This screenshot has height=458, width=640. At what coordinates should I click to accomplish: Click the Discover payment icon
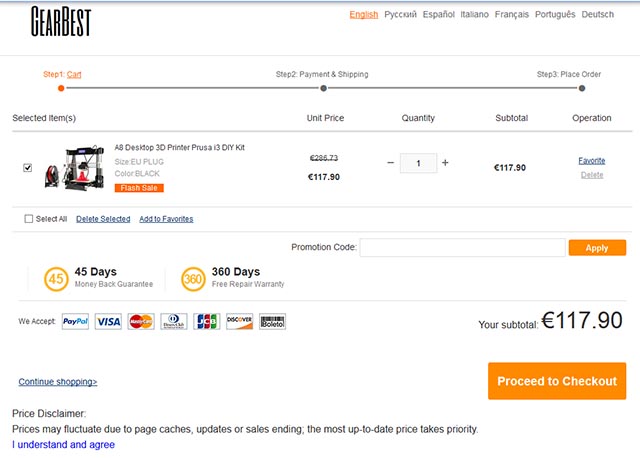240,321
